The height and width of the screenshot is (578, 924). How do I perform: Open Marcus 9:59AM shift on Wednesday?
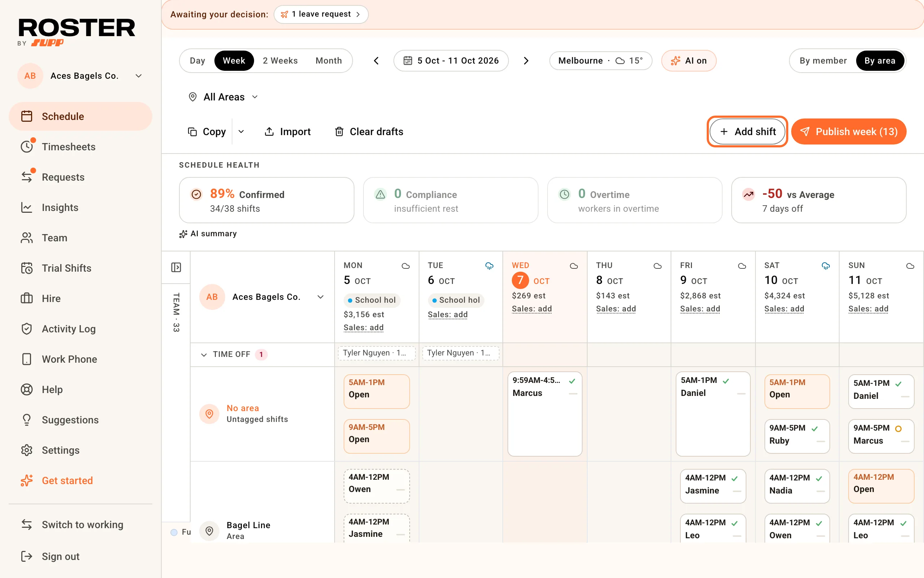pyautogui.click(x=545, y=414)
